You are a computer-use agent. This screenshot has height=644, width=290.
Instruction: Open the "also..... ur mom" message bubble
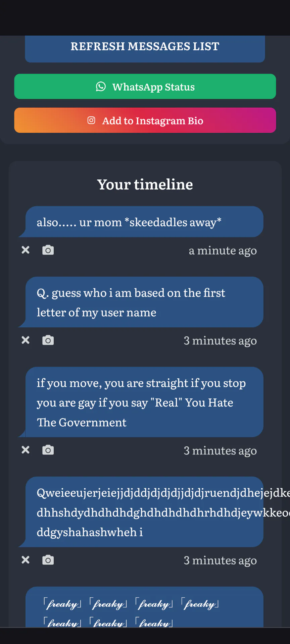[x=144, y=222]
